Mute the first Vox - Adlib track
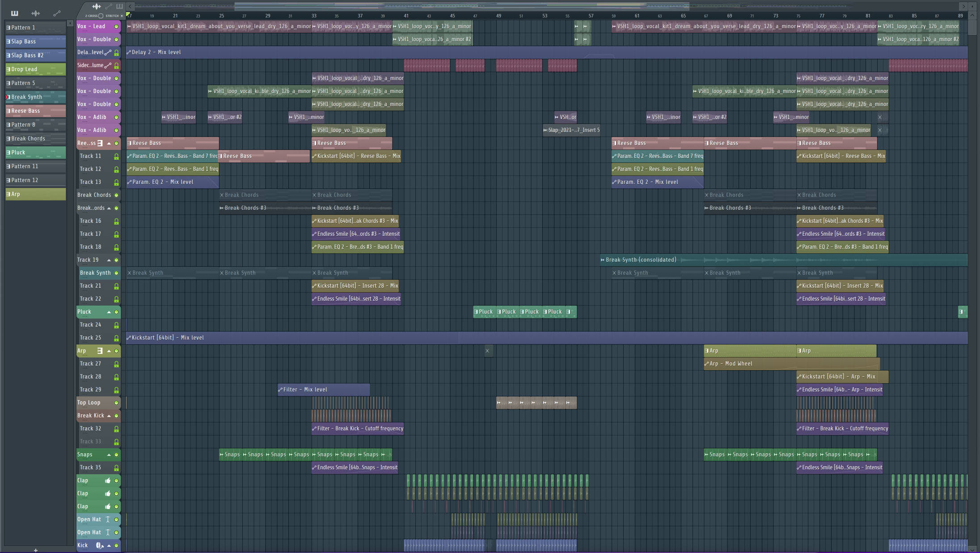The width and height of the screenshot is (980, 553). coord(116,117)
